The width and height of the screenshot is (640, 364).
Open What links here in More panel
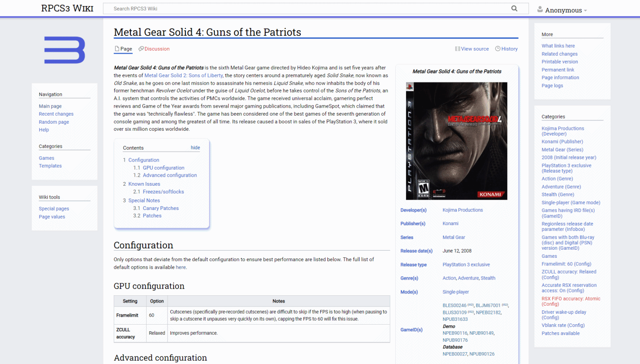558,46
